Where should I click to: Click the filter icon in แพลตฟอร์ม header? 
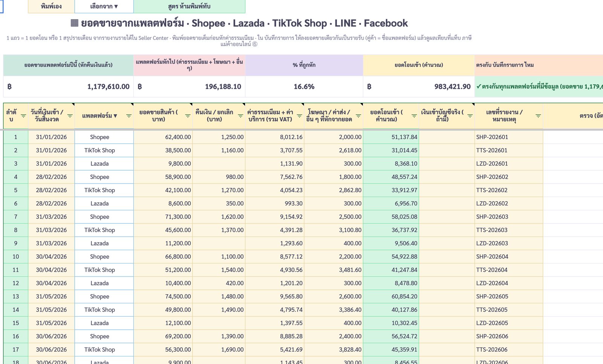129,116
